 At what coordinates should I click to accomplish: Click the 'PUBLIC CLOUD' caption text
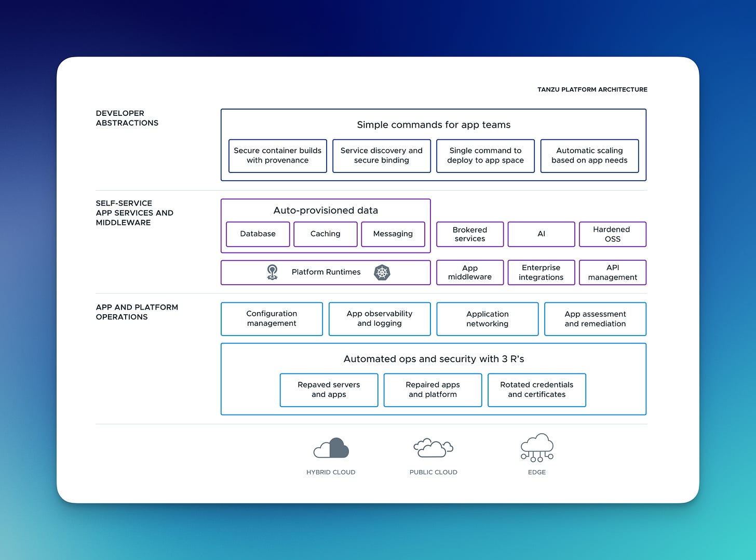pos(434,472)
